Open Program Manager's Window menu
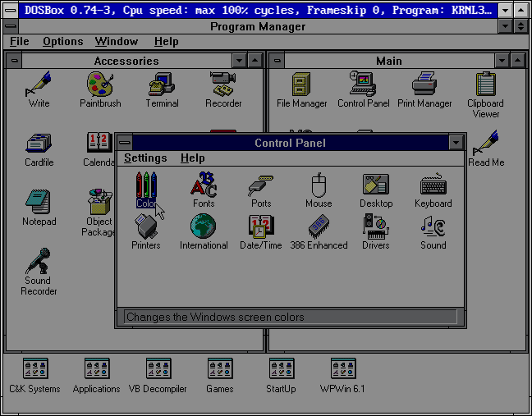 pyautogui.click(x=117, y=41)
